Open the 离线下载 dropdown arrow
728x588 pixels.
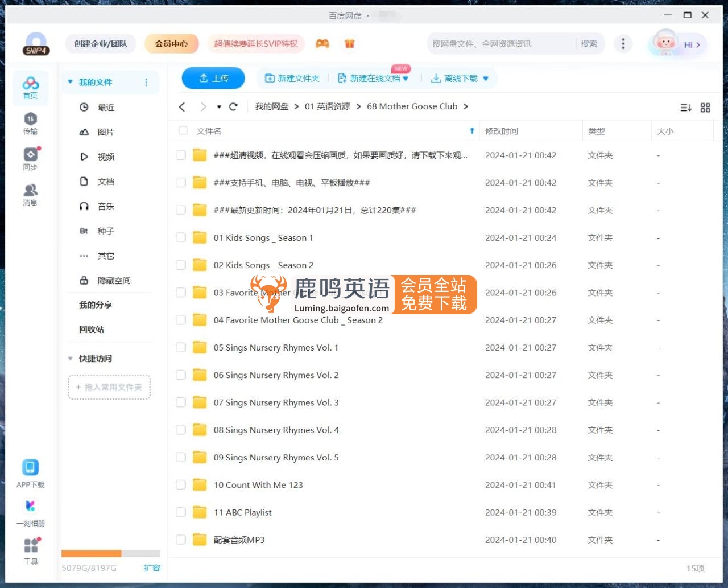[x=486, y=79]
